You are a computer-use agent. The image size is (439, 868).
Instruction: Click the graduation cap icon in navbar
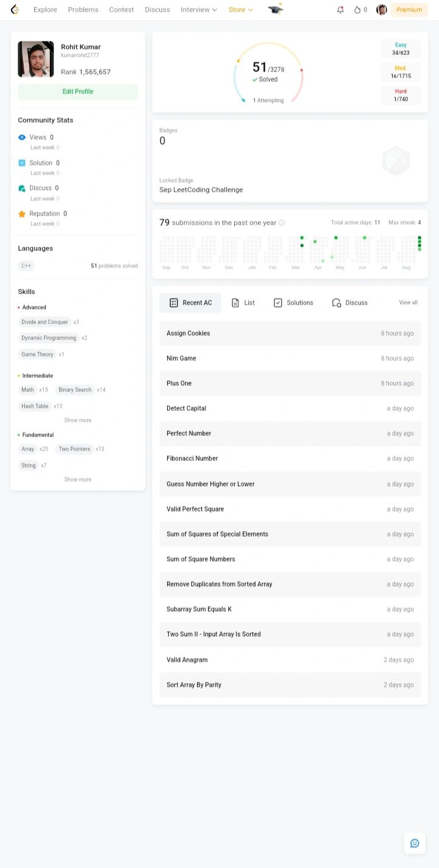click(276, 9)
